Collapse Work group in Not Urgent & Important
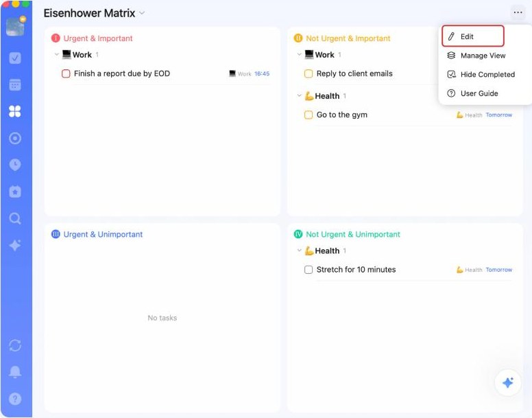The height and width of the screenshot is (418, 532). tap(299, 54)
